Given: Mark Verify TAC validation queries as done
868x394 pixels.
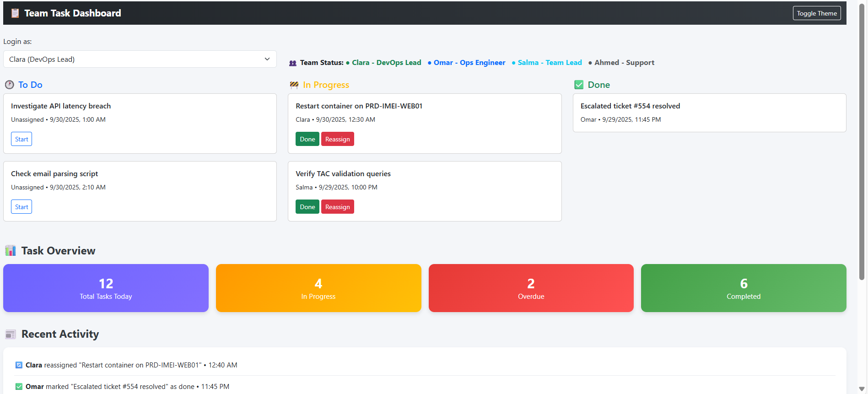Looking at the screenshot, I should (x=307, y=207).
